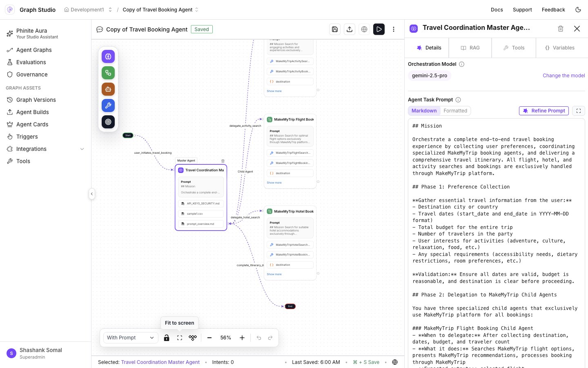The height and width of the screenshot is (368, 588).
Task: Zoom out with the minus button
Action: (209, 338)
